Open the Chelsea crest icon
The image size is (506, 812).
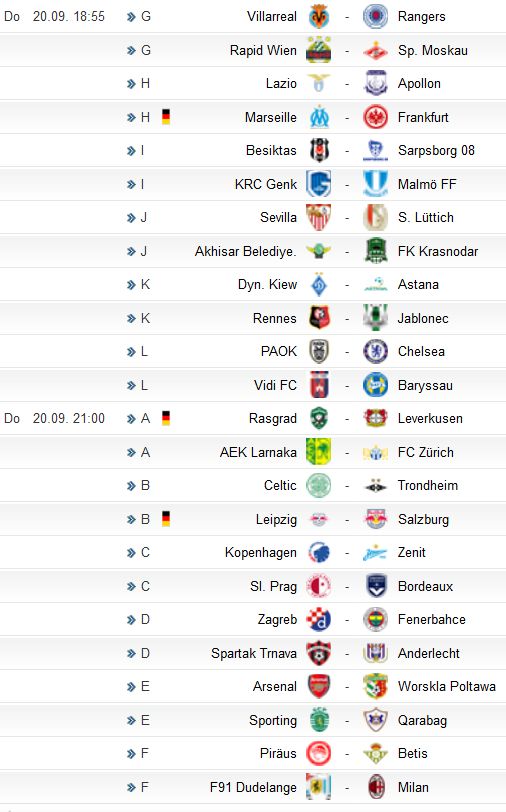click(375, 352)
